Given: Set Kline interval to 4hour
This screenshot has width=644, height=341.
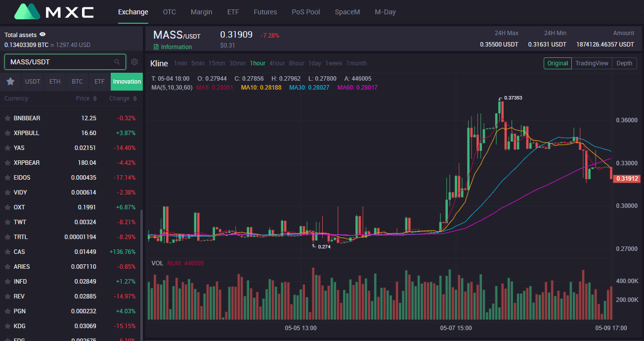Looking at the screenshot, I should (x=277, y=63).
